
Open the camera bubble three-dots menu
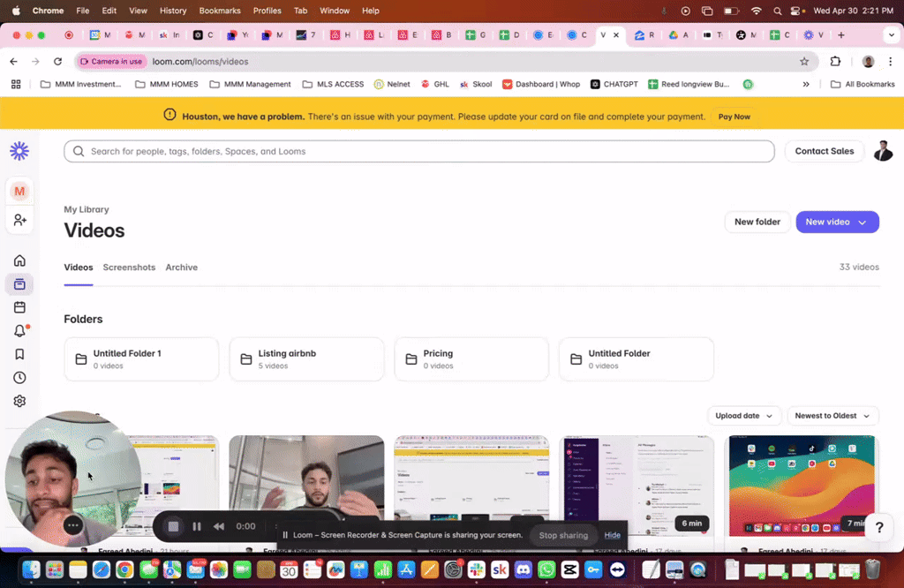tap(73, 525)
